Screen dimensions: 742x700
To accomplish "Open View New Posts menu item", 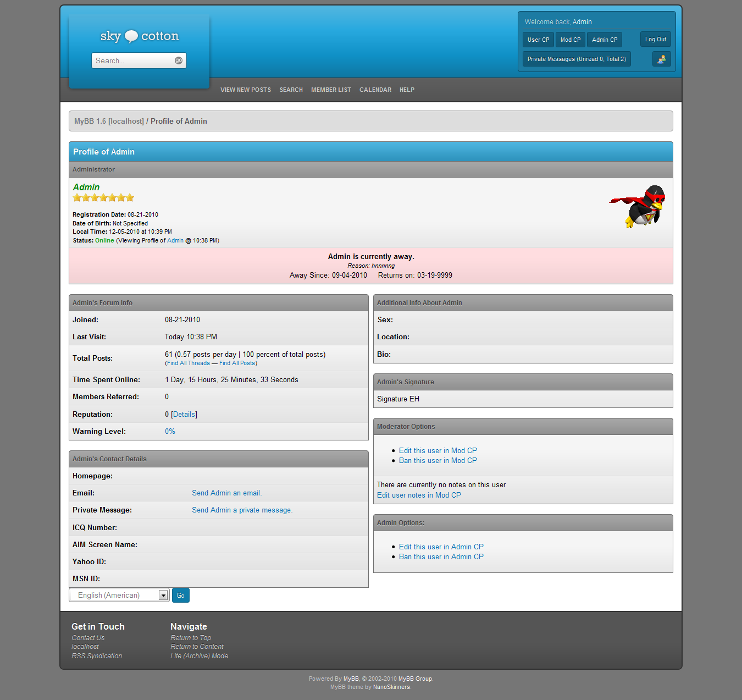I will click(246, 90).
